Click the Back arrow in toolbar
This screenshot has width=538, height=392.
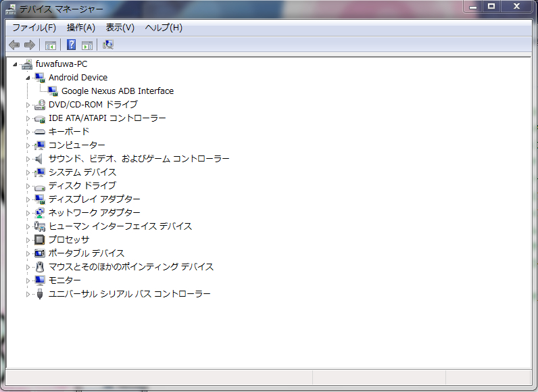point(14,45)
